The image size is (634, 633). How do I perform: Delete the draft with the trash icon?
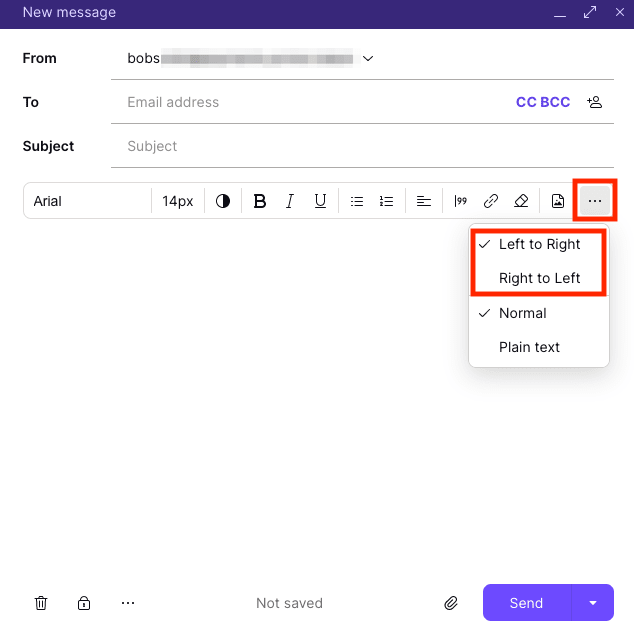(41, 603)
